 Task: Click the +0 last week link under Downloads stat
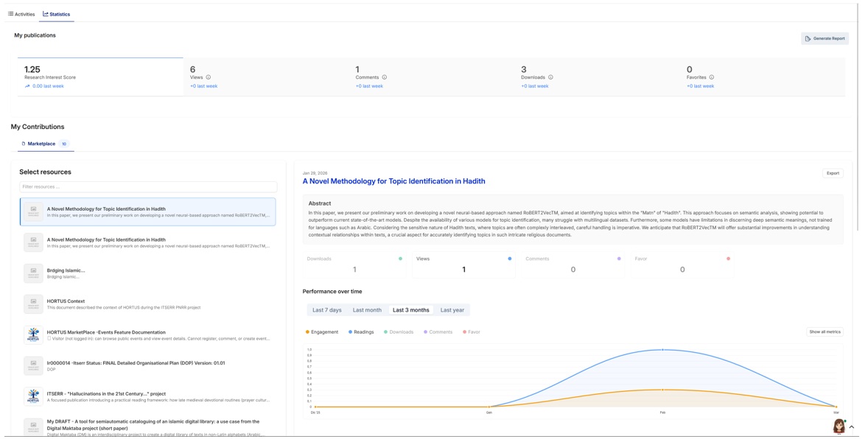tap(535, 86)
